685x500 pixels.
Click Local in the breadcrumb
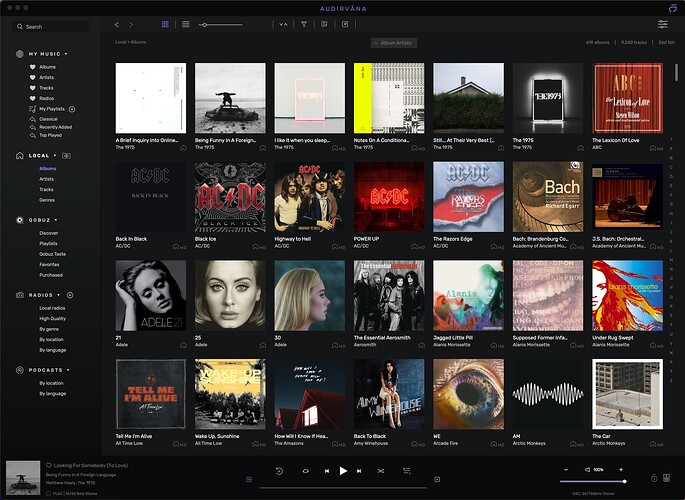[121, 42]
